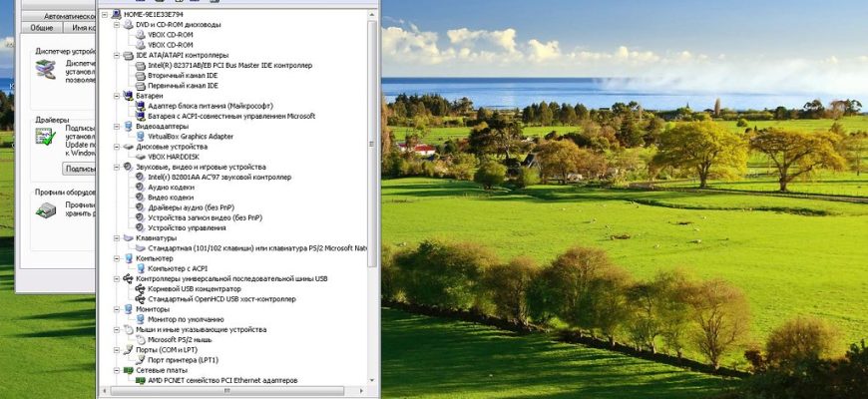This screenshot has height=399, width=868.
Task: Click the Порт принтера (LPT1) icon
Action: pos(140,360)
